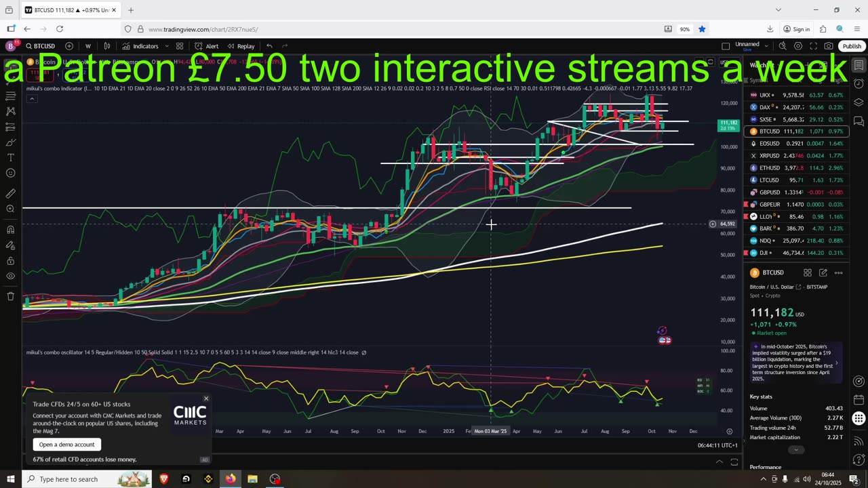Select ETHUSD in the watchlist
Image resolution: width=868 pixels, height=488 pixels.
797,167
